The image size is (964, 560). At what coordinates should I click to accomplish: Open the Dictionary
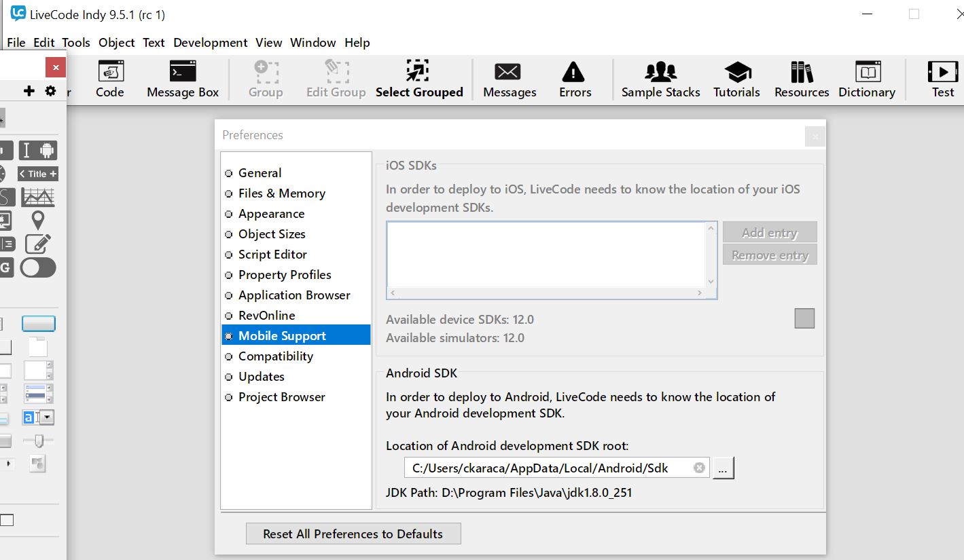[867, 79]
